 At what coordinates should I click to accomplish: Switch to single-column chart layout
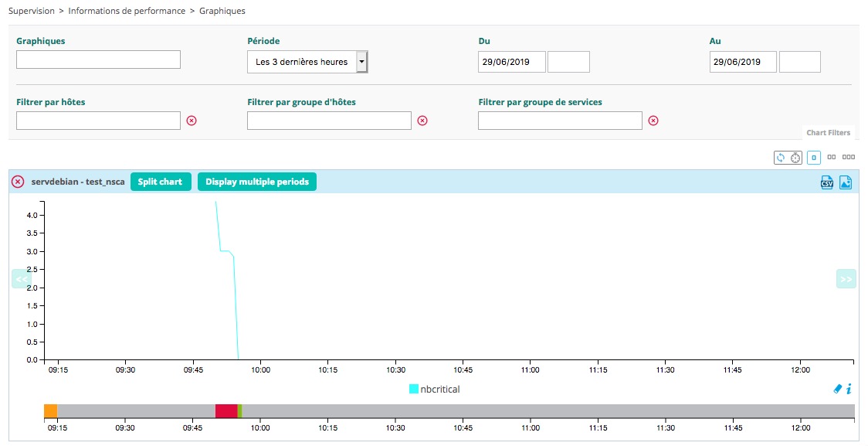(813, 158)
